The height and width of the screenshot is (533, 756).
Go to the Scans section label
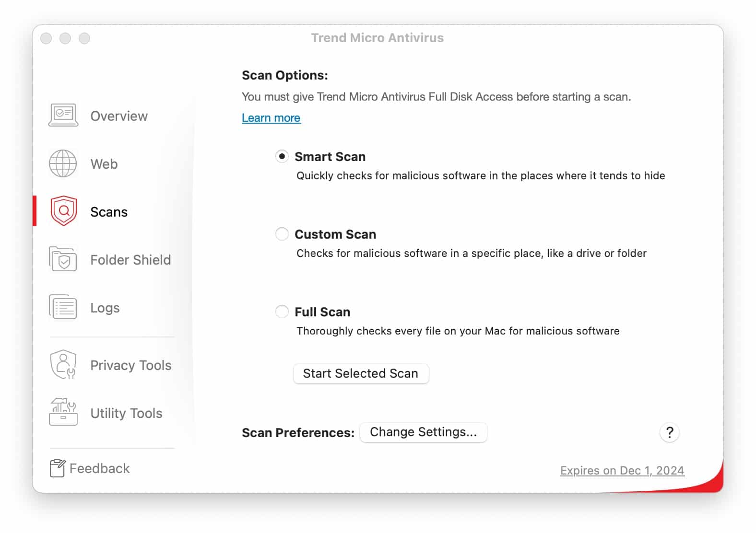point(109,212)
